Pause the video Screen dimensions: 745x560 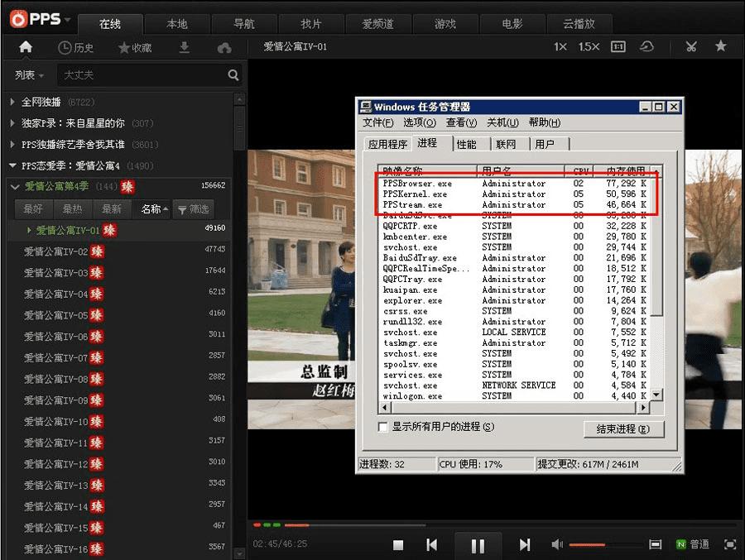[478, 546]
